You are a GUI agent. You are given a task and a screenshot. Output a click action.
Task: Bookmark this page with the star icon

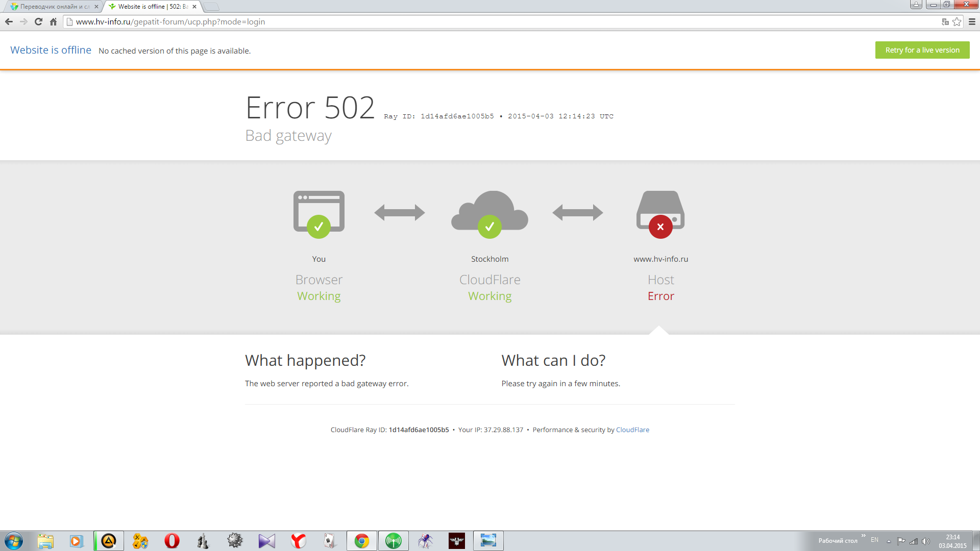(x=957, y=22)
